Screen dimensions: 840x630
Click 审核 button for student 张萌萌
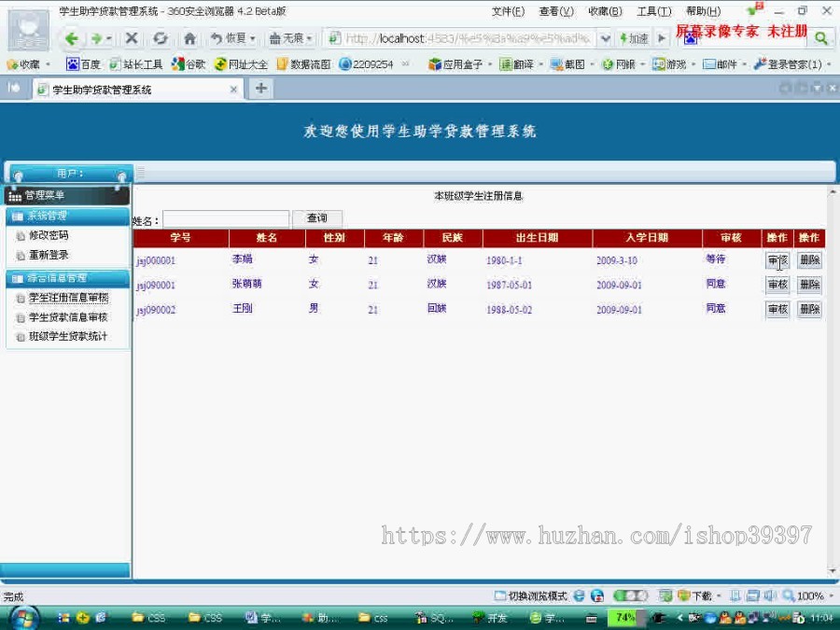[x=777, y=285]
